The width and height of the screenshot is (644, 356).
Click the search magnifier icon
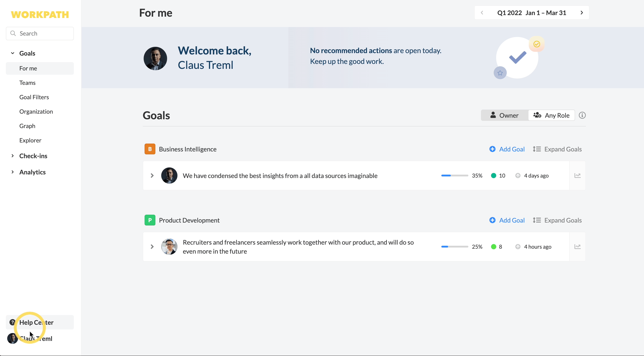pos(13,33)
